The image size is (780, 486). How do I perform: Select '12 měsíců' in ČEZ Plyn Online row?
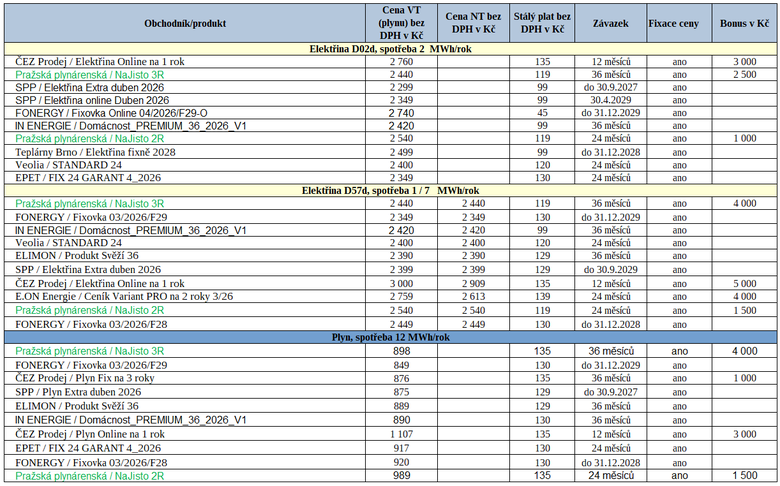tap(611, 434)
